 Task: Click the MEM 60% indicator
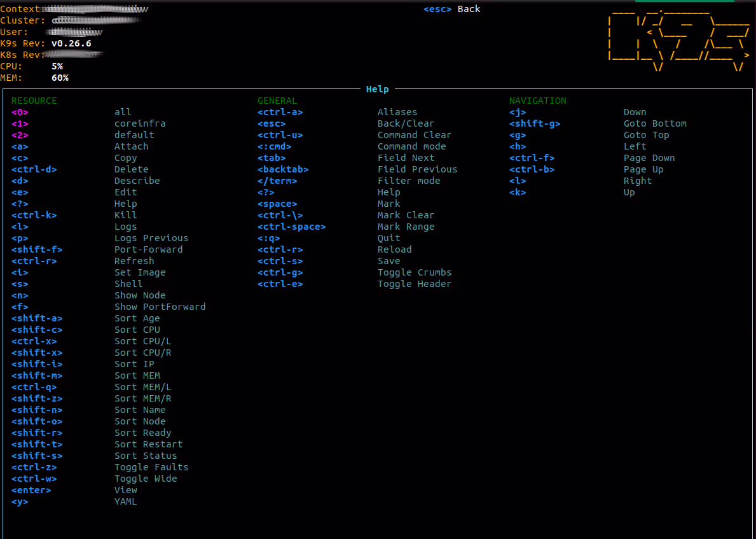click(60, 78)
